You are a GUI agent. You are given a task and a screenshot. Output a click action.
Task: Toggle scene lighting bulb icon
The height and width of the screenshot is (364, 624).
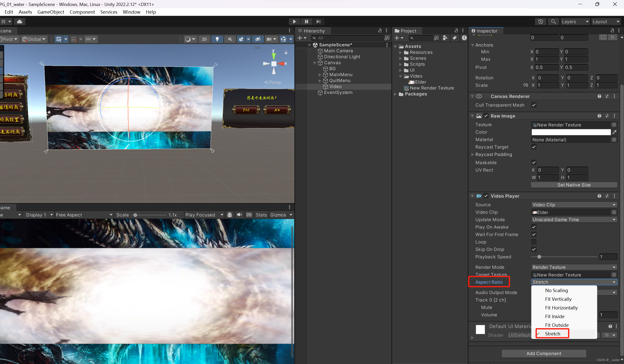(x=217, y=39)
